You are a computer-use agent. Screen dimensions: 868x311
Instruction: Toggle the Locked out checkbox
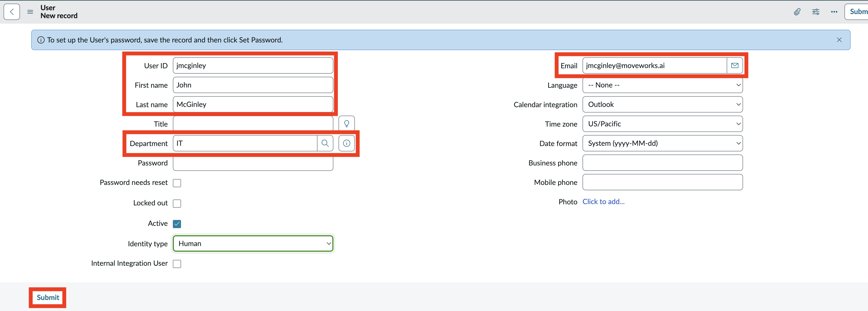pos(177,203)
